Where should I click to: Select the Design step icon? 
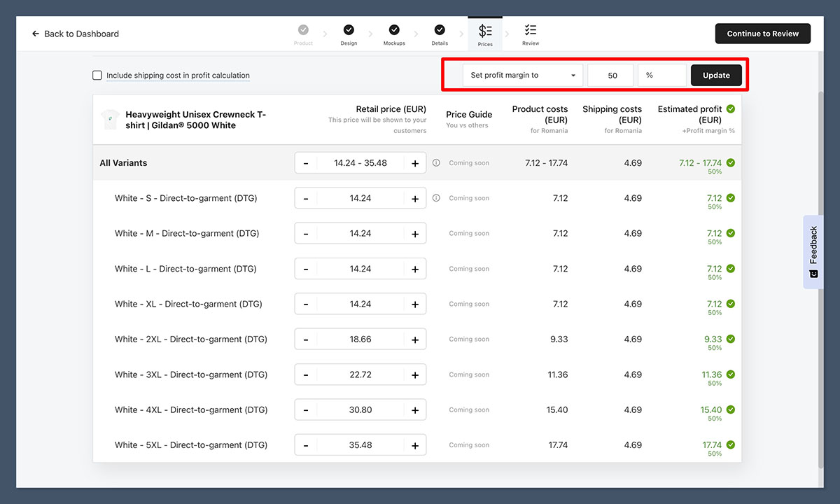pyautogui.click(x=349, y=29)
